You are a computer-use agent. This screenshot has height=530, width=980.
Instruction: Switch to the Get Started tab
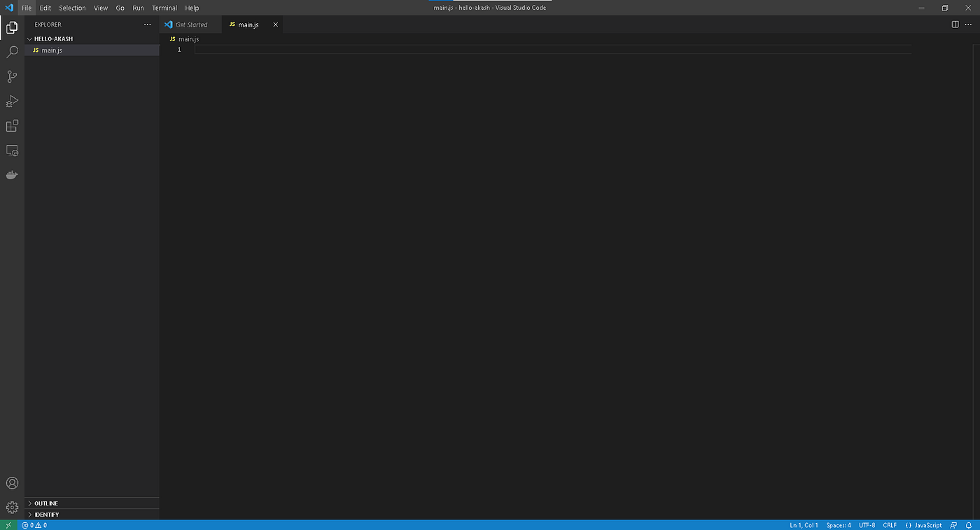(191, 25)
